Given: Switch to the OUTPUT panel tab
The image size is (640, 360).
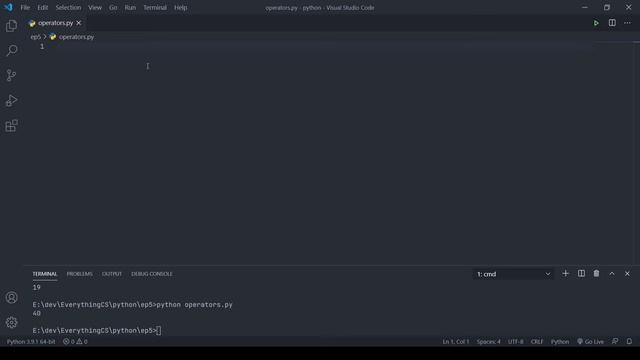Looking at the screenshot, I should [112, 274].
